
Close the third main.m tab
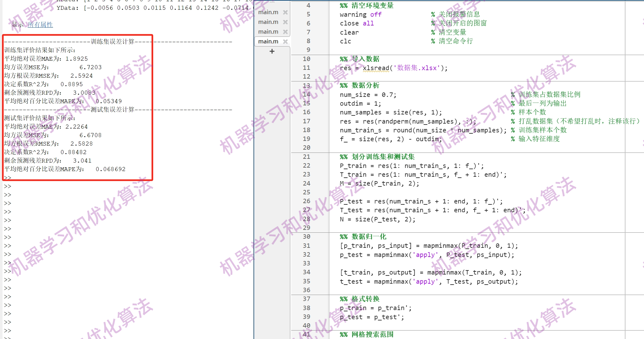tap(285, 31)
